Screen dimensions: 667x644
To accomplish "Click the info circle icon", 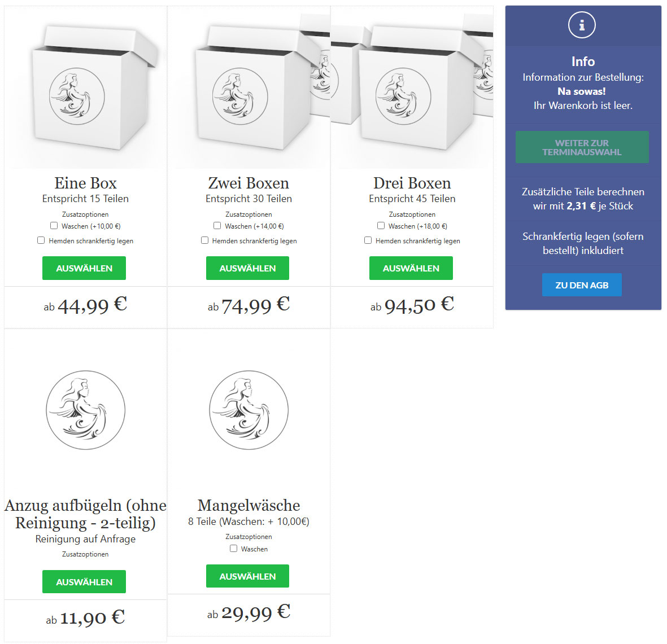I will 582,25.
